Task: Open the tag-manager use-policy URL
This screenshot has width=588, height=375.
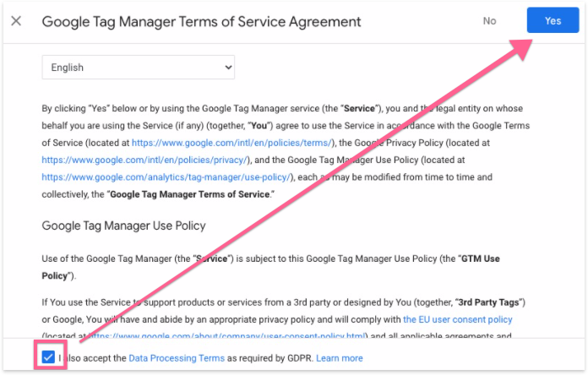Action: click(166, 177)
